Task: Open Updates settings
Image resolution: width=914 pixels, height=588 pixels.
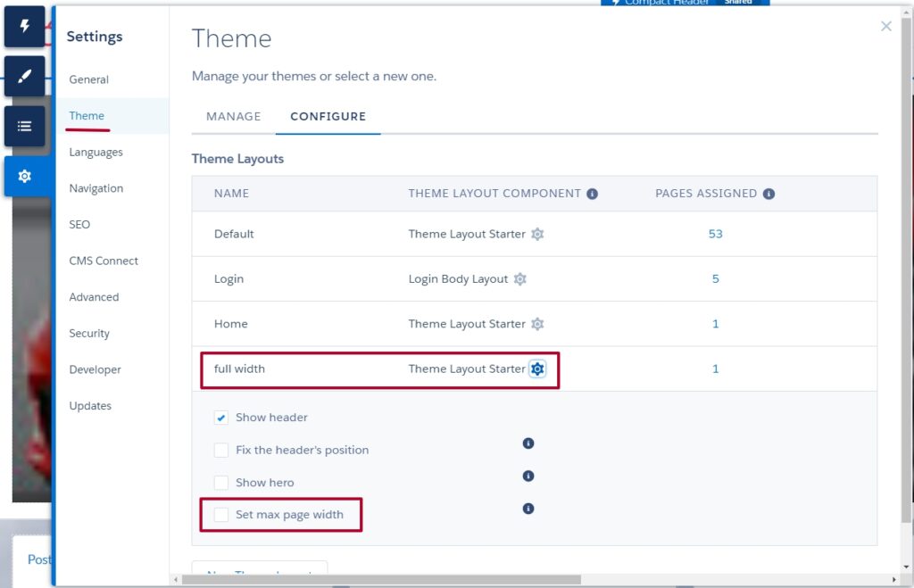Action: [x=90, y=406]
